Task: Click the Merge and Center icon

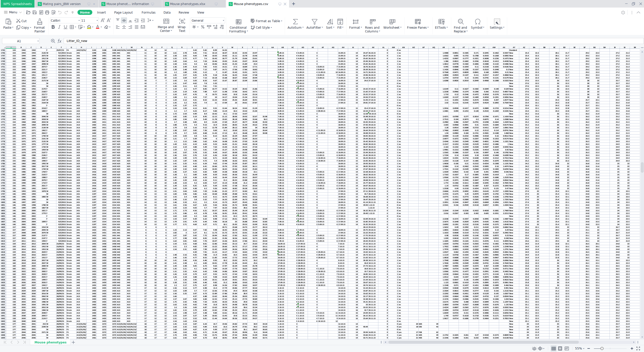Action: [x=166, y=22]
